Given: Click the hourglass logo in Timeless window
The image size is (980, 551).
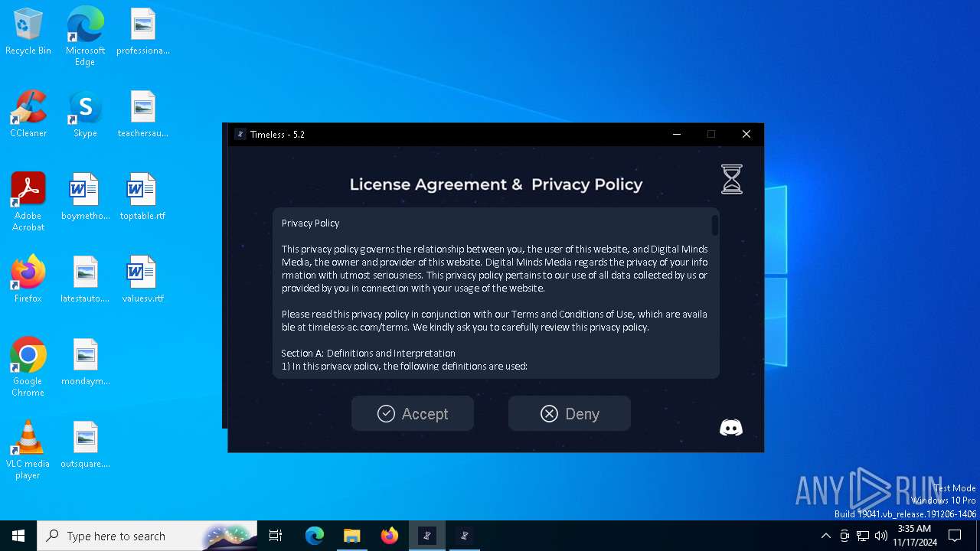Looking at the screenshot, I should click(x=732, y=179).
